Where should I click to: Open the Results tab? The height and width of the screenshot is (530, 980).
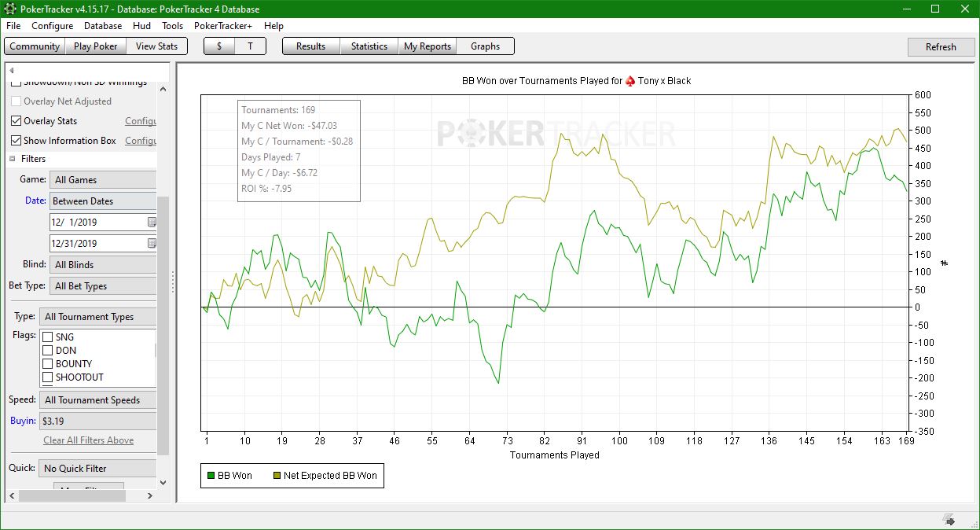pyautogui.click(x=310, y=46)
